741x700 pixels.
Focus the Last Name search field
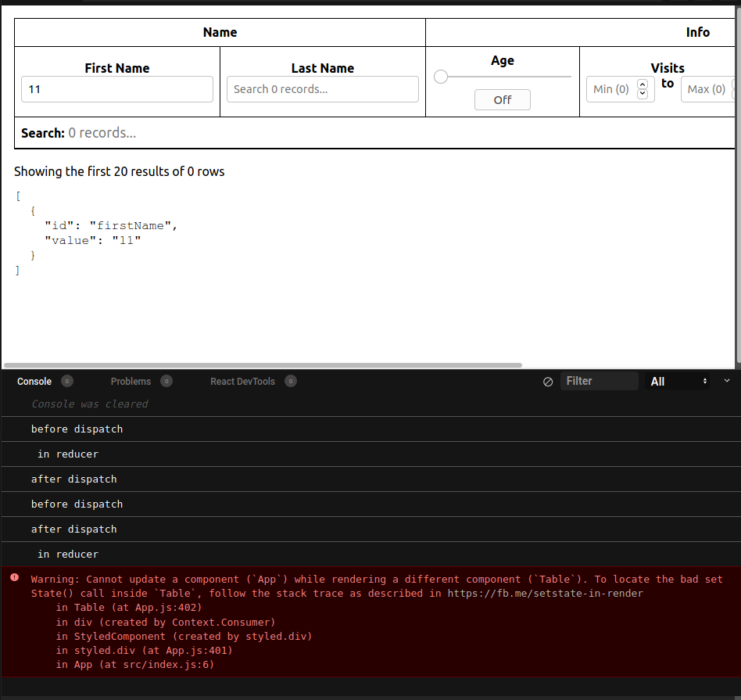323,89
